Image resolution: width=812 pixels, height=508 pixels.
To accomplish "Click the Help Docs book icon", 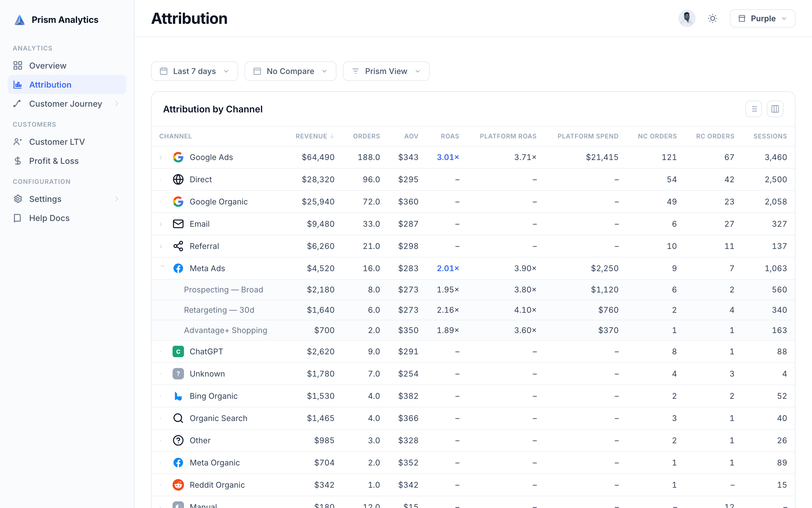I will point(17,218).
